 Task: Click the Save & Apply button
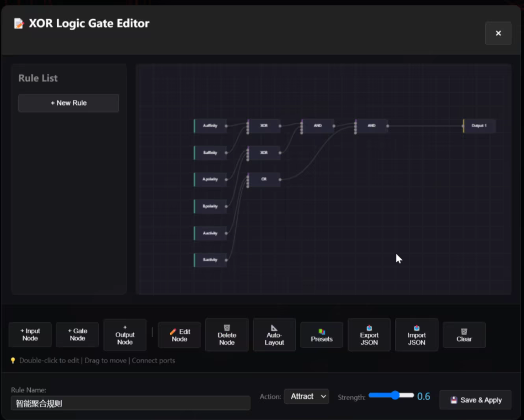coord(476,400)
